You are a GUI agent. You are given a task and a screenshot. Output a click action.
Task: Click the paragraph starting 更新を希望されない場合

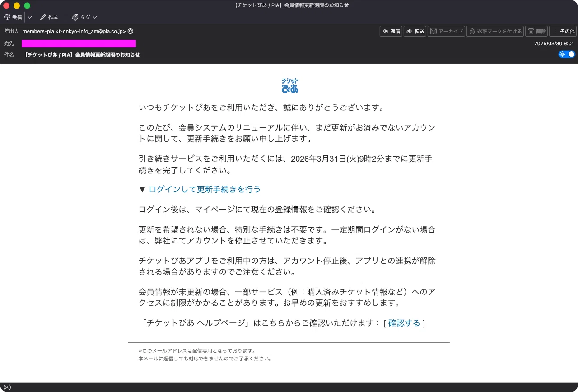click(x=287, y=235)
